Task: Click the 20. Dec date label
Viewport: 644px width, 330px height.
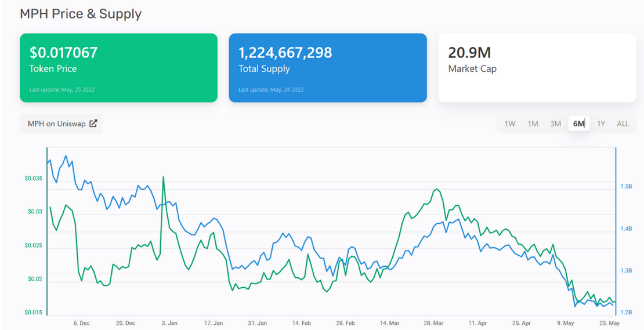Action: click(125, 324)
